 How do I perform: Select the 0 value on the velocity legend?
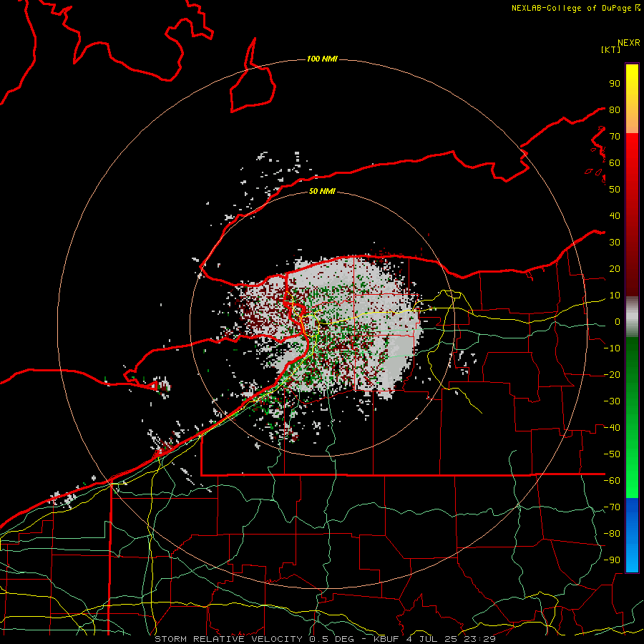pyautogui.click(x=618, y=322)
